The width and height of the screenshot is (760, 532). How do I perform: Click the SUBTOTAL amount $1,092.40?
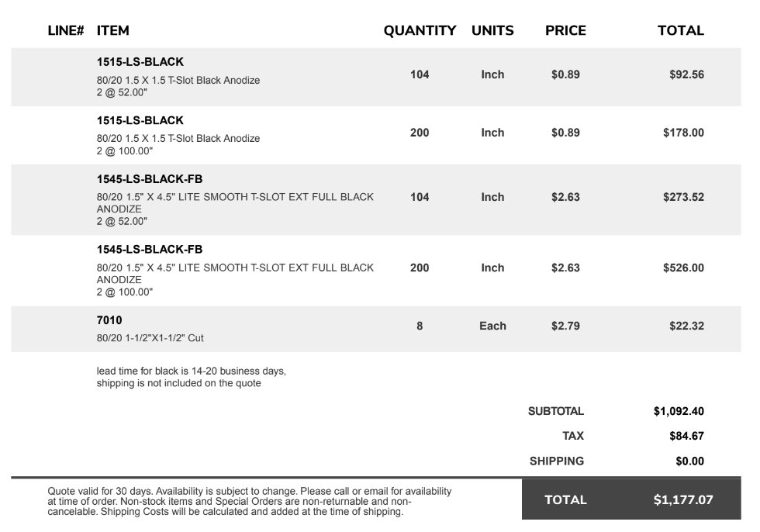pos(679,411)
